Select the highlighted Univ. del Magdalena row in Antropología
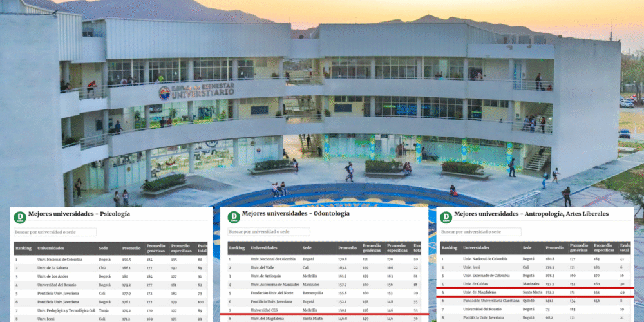 click(484, 292)
